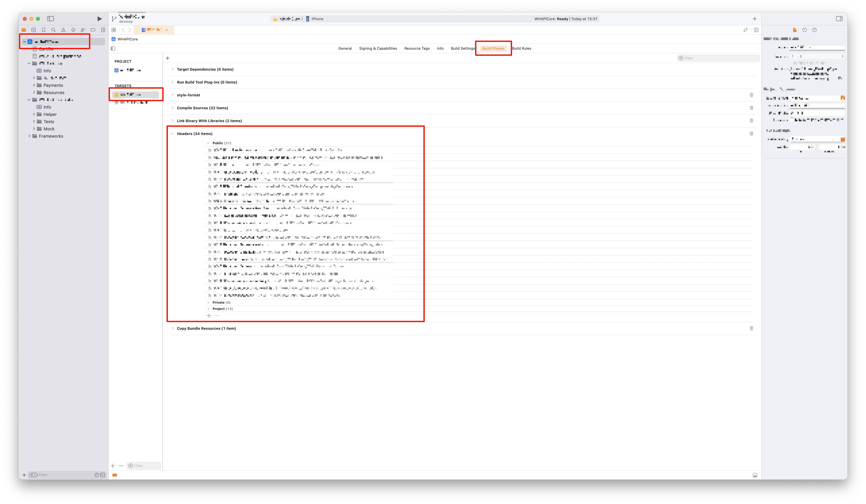Open the debug navigator spray icon
866x504 pixels.
[83, 30]
